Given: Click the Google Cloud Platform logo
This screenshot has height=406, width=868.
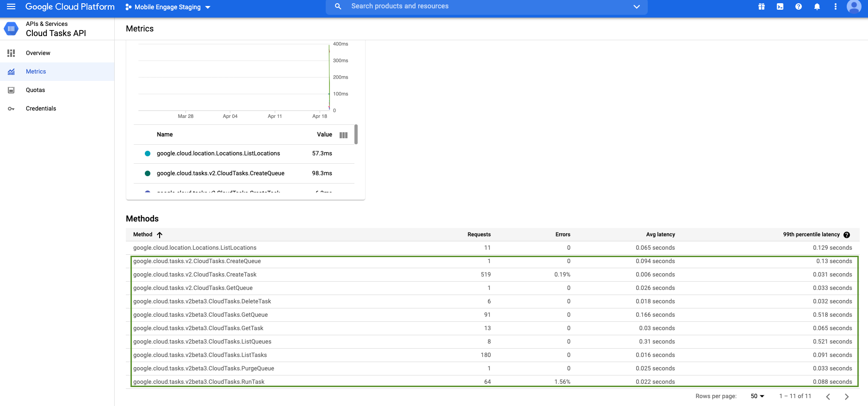Looking at the screenshot, I should tap(70, 6).
